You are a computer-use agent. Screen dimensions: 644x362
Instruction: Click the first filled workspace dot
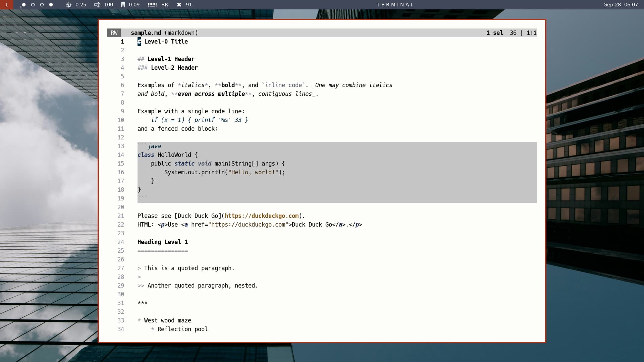tap(23, 5)
